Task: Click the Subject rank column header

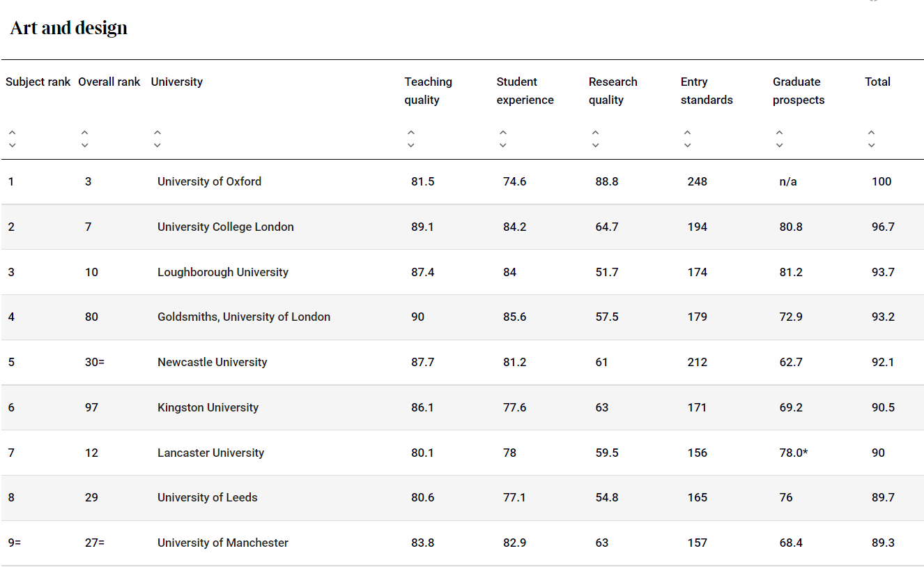Action: (x=38, y=82)
